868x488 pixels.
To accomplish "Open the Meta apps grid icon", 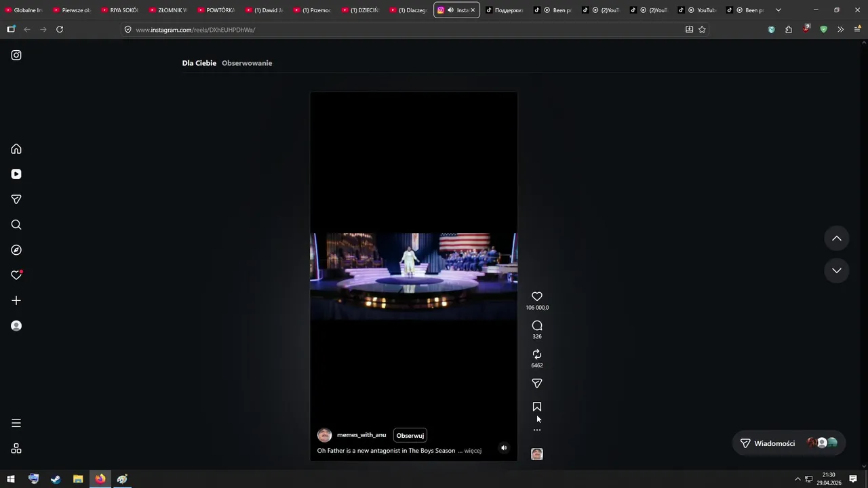I will [x=16, y=449].
